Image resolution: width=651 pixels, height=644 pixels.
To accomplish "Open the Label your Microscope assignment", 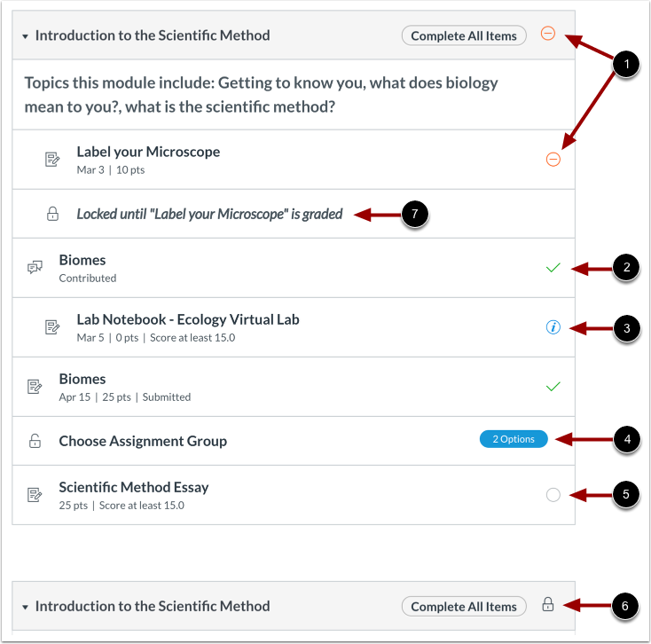I will click(148, 152).
